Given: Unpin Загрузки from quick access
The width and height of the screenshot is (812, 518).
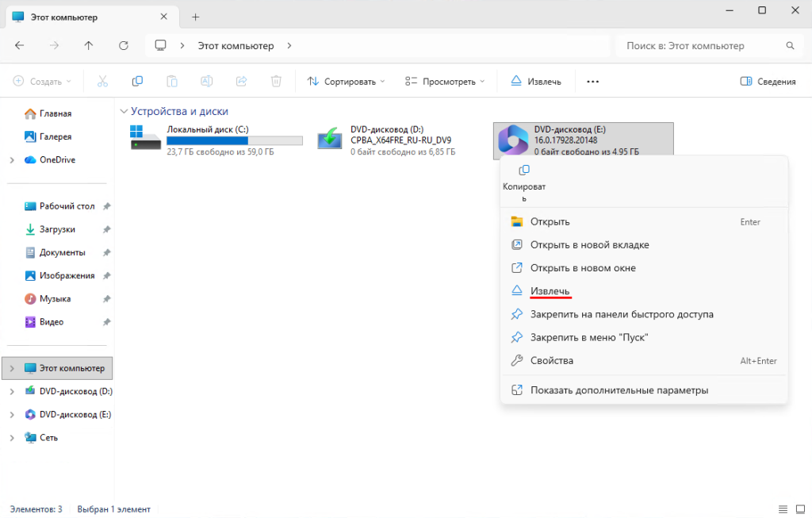Looking at the screenshot, I should (107, 229).
